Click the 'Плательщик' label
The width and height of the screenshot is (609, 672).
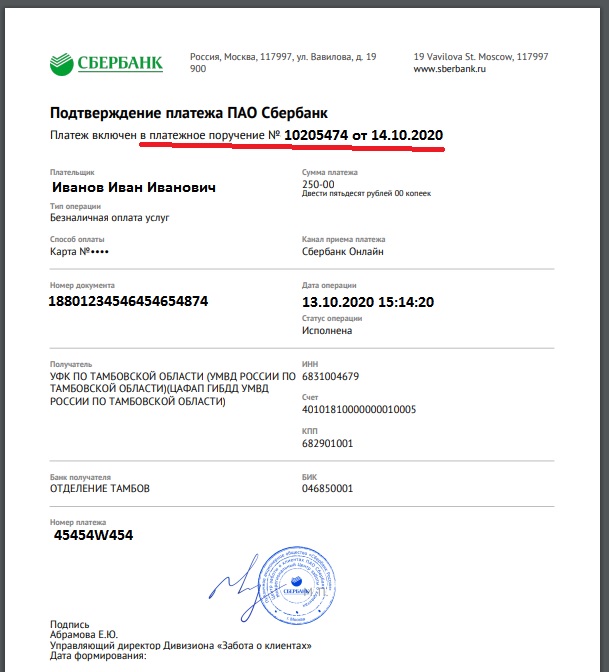(72, 172)
